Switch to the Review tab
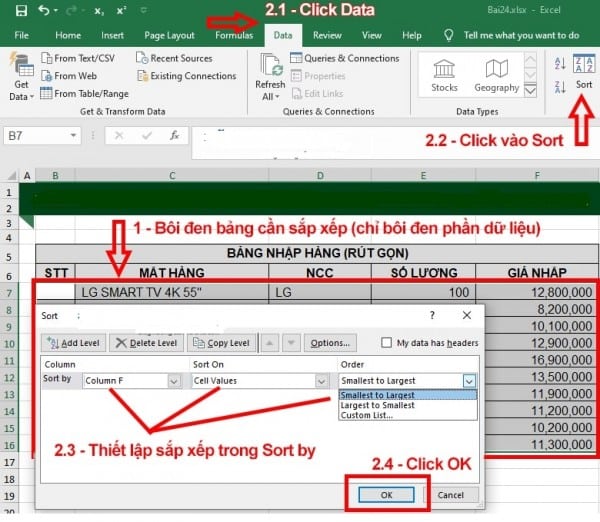This screenshot has height=522, width=600. [x=327, y=35]
